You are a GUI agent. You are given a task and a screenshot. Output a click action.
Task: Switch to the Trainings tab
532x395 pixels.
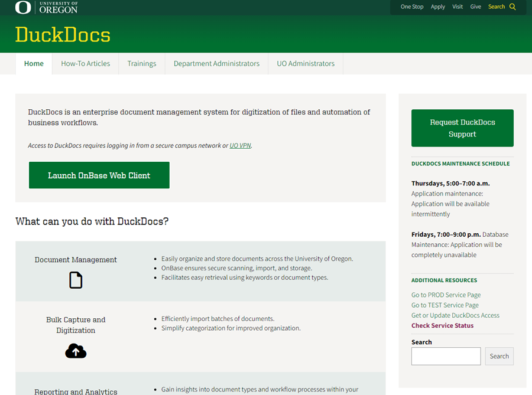click(142, 64)
